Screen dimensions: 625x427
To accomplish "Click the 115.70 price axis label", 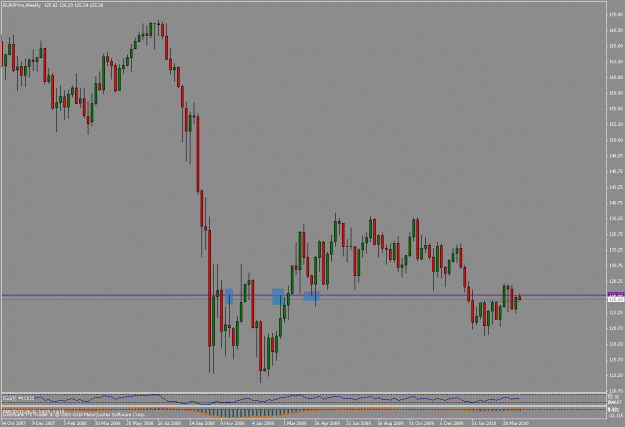I will pyautogui.click(x=616, y=360).
